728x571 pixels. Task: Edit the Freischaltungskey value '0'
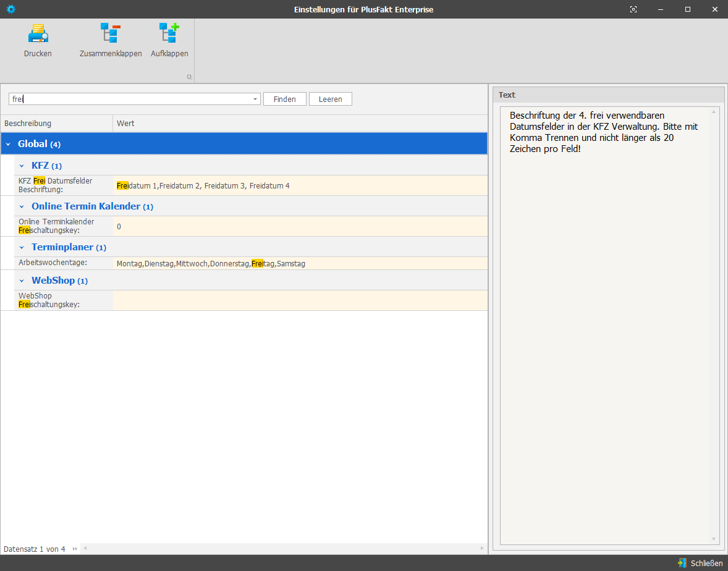pos(300,227)
